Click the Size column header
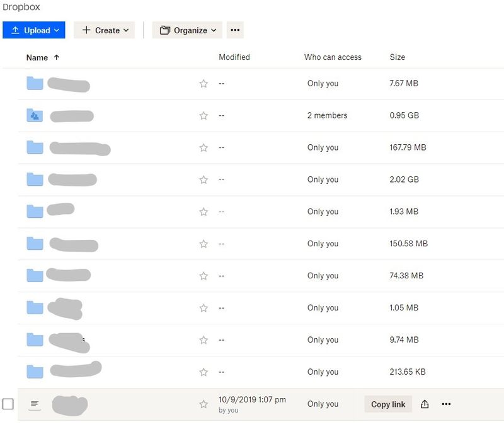Image resolution: width=504 pixels, height=427 pixels. (x=398, y=57)
